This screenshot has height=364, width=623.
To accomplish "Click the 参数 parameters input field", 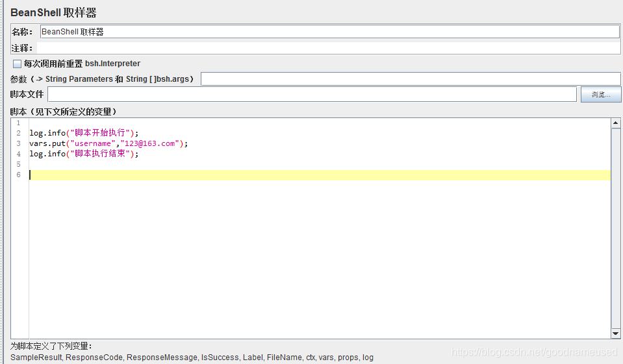I will coord(411,79).
